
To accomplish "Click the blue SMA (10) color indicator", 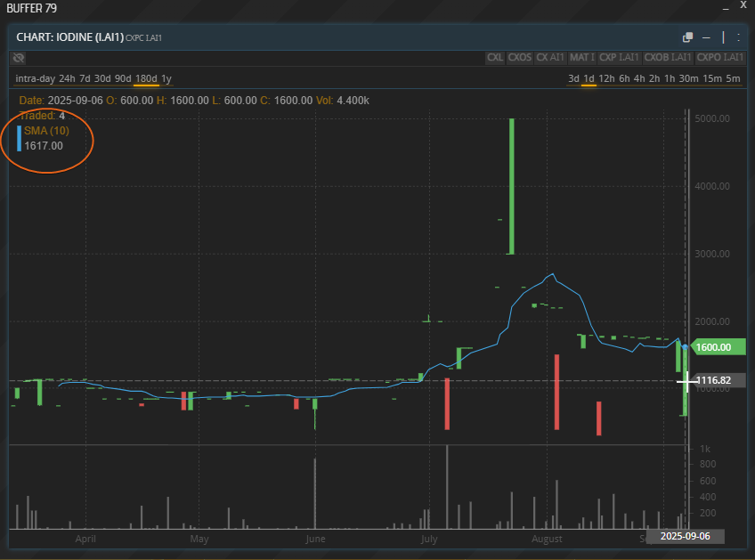I will tap(19, 138).
